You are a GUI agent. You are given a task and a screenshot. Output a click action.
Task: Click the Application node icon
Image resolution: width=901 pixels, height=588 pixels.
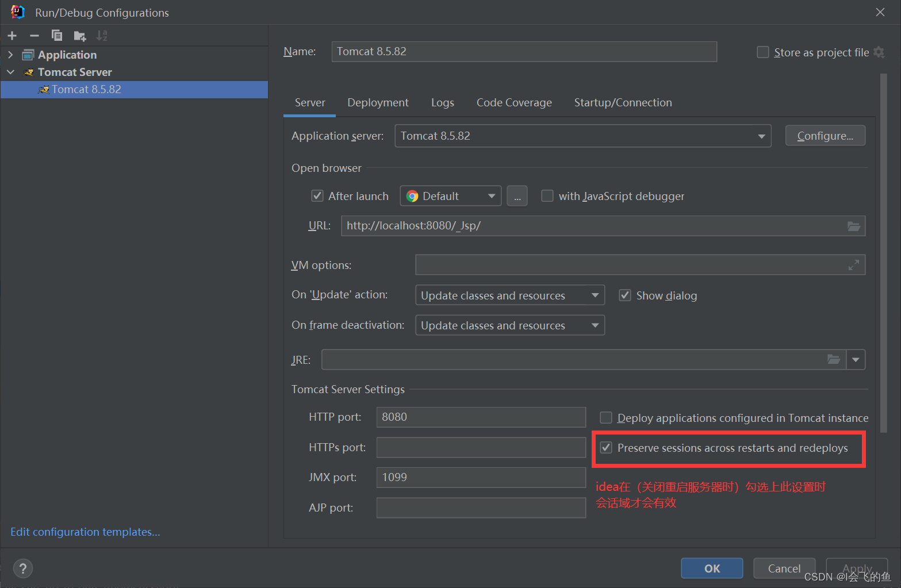tap(28, 55)
